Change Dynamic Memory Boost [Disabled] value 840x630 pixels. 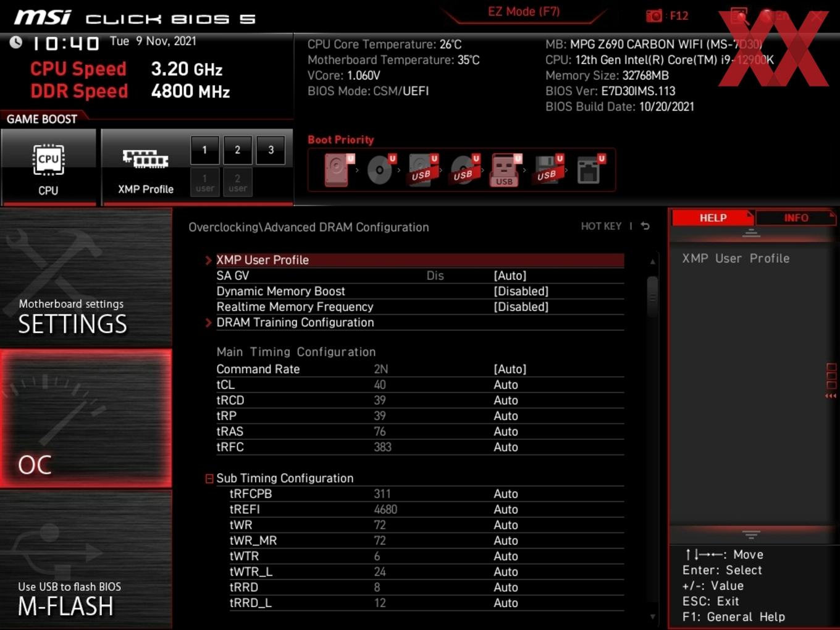pos(521,291)
